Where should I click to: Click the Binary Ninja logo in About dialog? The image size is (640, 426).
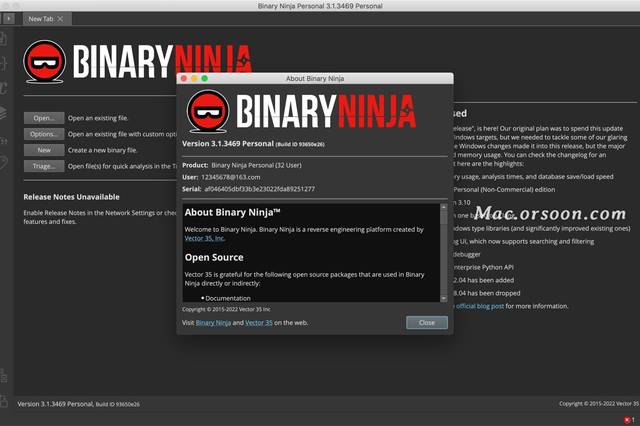pyautogui.click(x=301, y=112)
